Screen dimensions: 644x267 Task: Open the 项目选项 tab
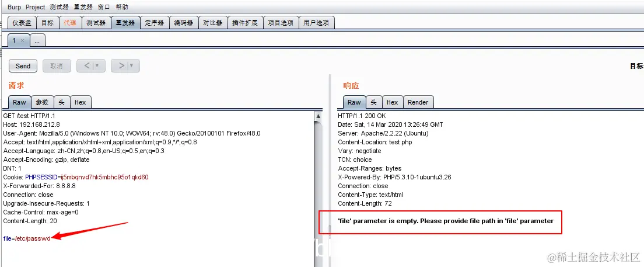(281, 23)
